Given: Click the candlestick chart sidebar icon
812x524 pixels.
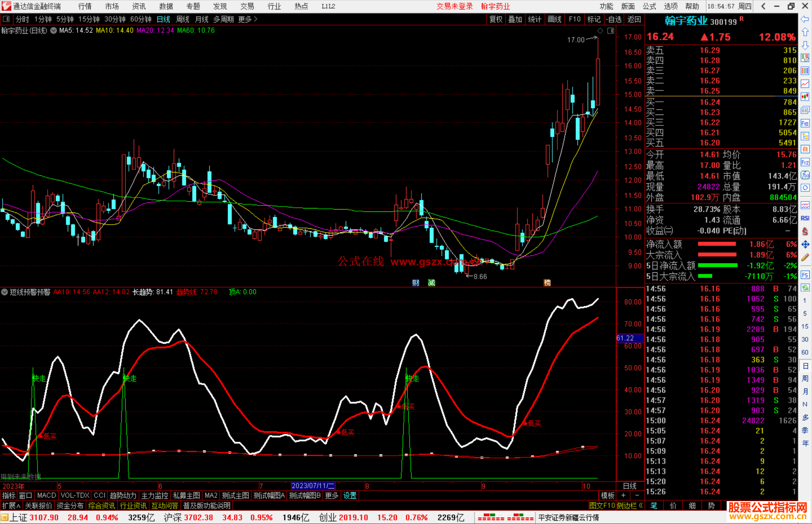Looking at the screenshot, I should (805, 97).
